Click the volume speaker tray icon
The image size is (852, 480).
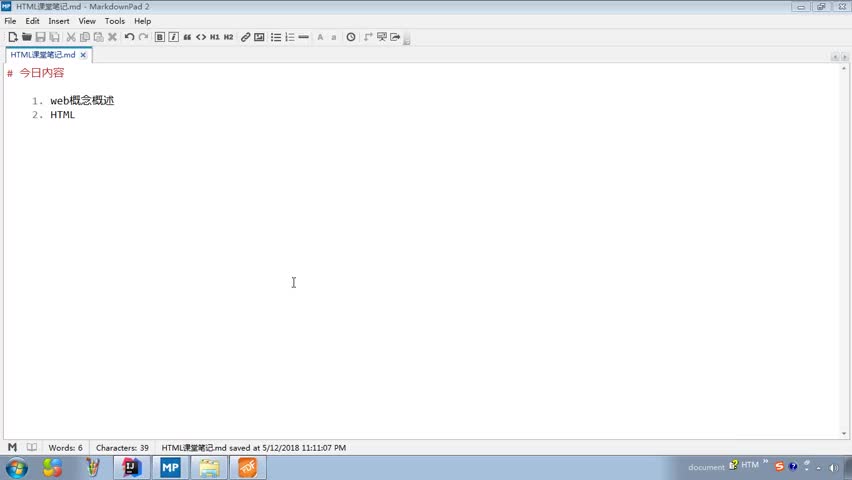pos(834,467)
